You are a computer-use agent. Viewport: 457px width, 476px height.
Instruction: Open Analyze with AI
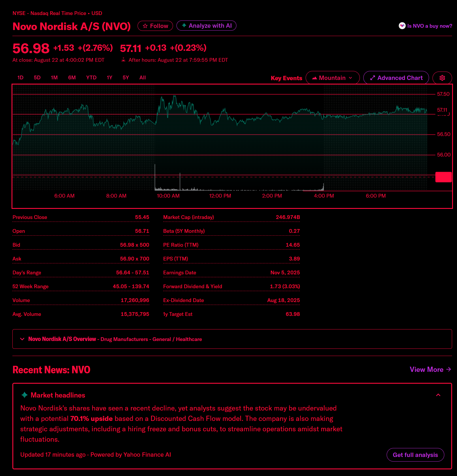(206, 26)
